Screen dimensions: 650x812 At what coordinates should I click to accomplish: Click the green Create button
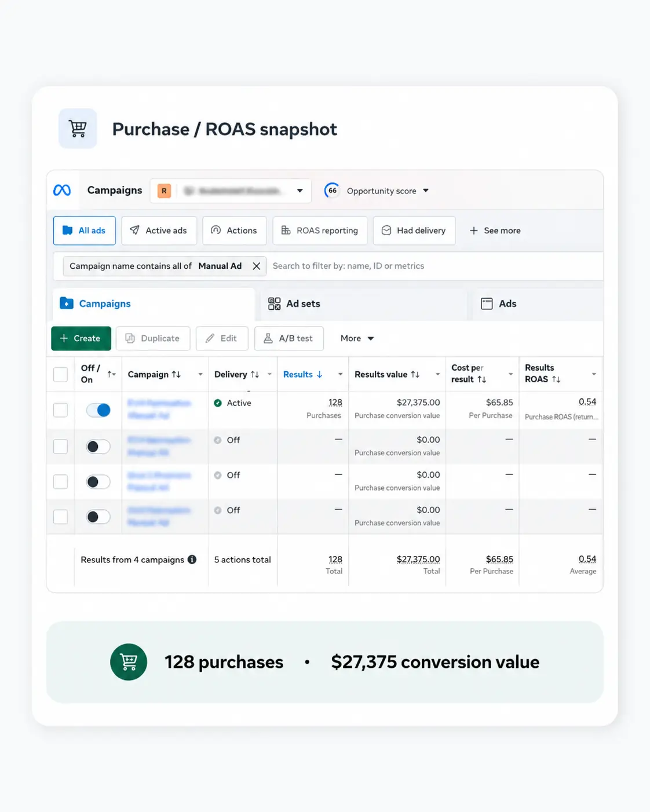tap(81, 338)
